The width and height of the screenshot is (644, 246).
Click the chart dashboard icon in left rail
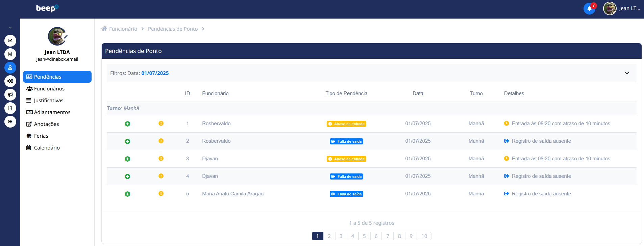point(10,40)
